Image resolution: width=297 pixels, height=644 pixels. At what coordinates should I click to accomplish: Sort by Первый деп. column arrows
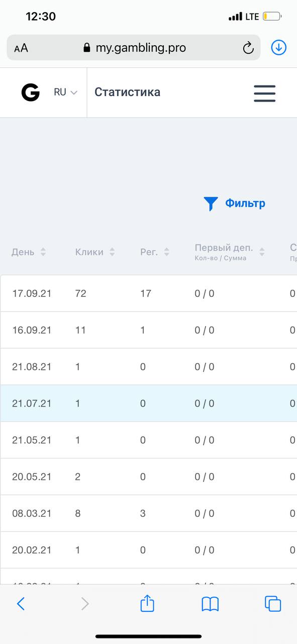(262, 252)
